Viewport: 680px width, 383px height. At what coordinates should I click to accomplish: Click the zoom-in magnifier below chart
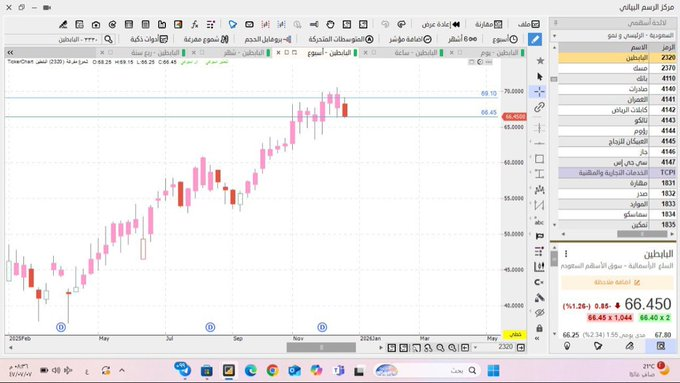pyautogui.click(x=452, y=348)
